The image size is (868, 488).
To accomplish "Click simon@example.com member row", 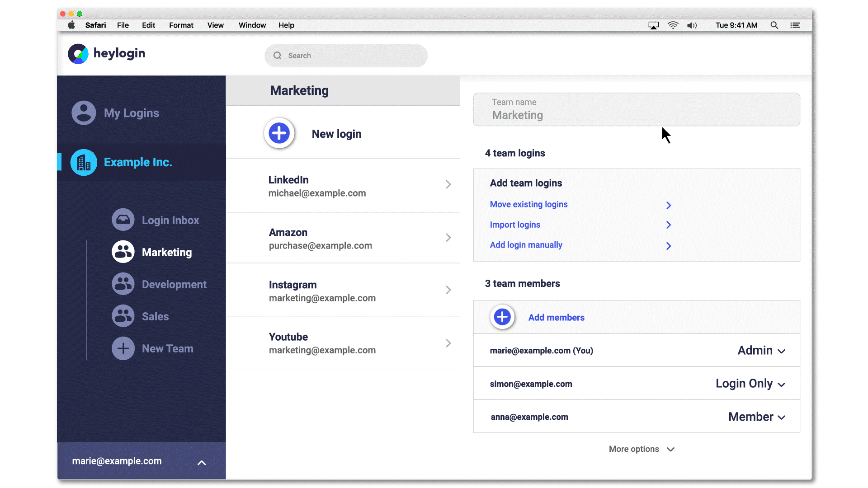I will point(637,384).
